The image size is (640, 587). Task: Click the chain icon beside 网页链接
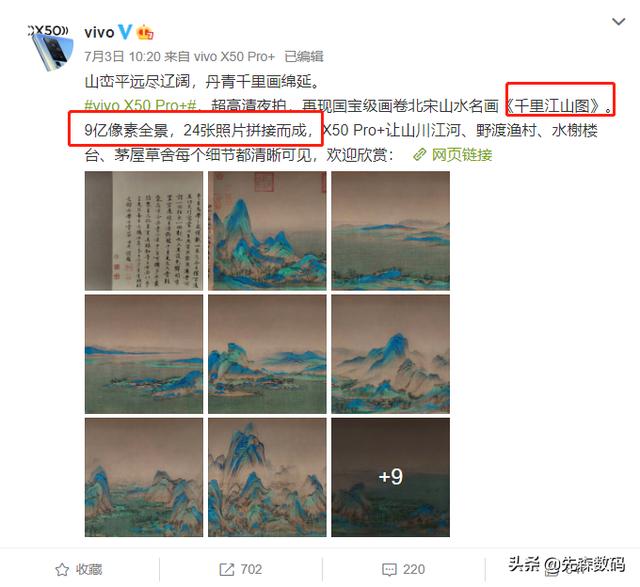point(419,155)
